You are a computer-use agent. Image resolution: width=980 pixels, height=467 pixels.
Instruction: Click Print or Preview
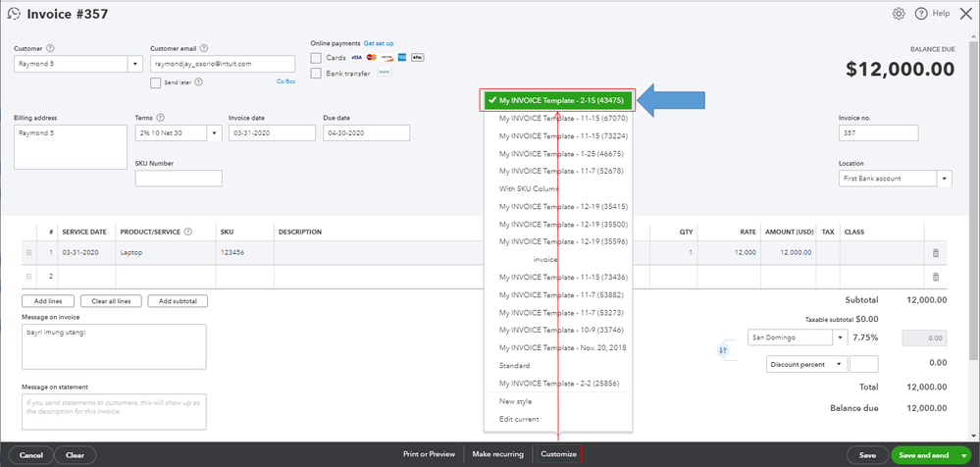429,454
